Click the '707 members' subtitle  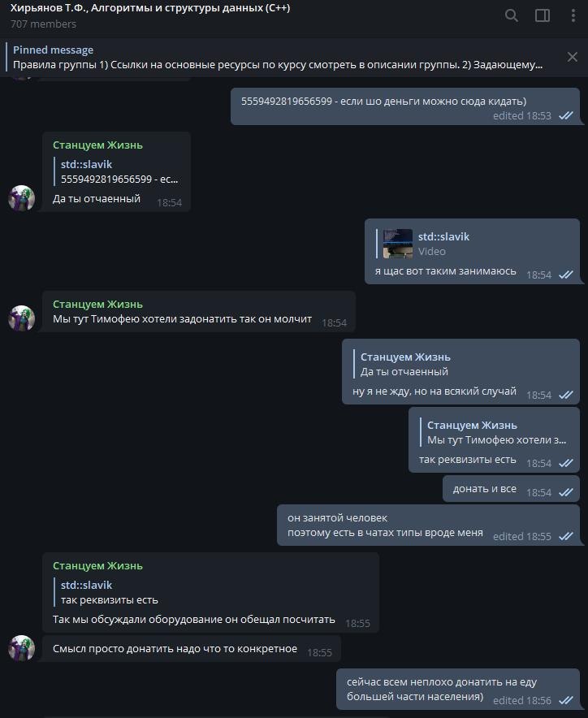[44, 24]
